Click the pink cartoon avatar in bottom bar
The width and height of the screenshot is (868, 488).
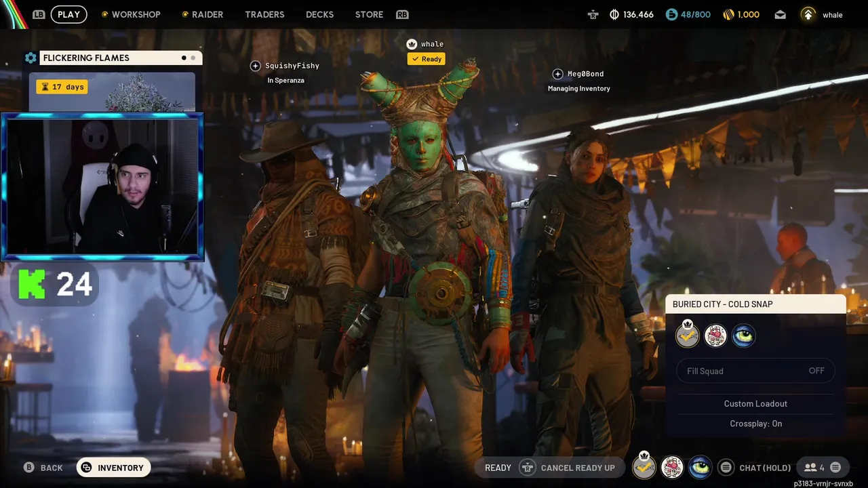click(672, 467)
